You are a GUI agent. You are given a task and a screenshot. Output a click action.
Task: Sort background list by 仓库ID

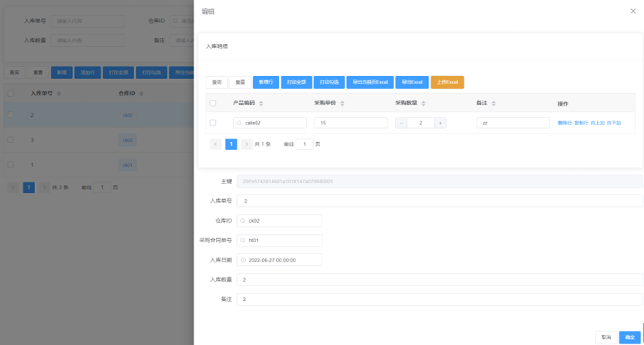[141, 94]
